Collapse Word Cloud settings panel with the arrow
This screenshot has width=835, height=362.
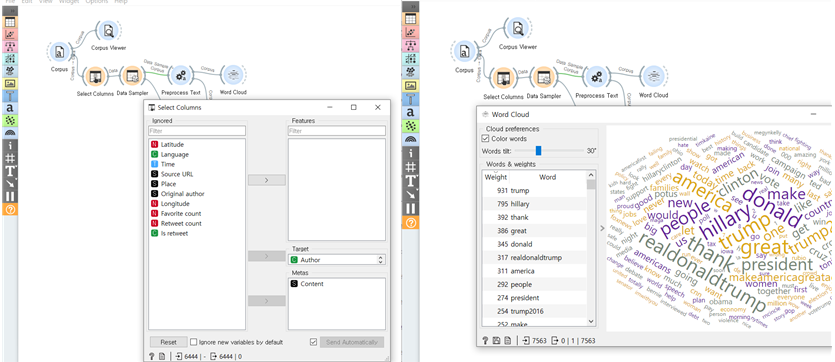click(602, 228)
